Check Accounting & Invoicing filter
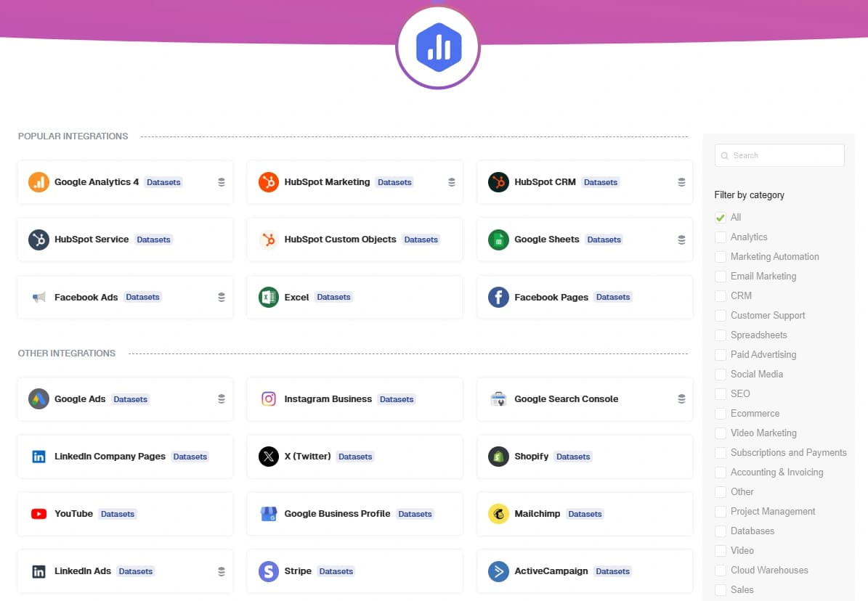Image resolution: width=868 pixels, height=601 pixels. [721, 473]
